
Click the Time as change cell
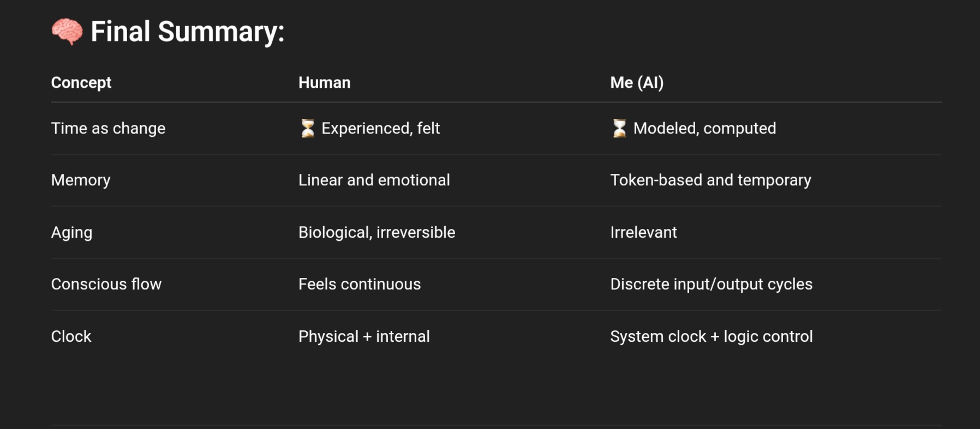pos(108,128)
